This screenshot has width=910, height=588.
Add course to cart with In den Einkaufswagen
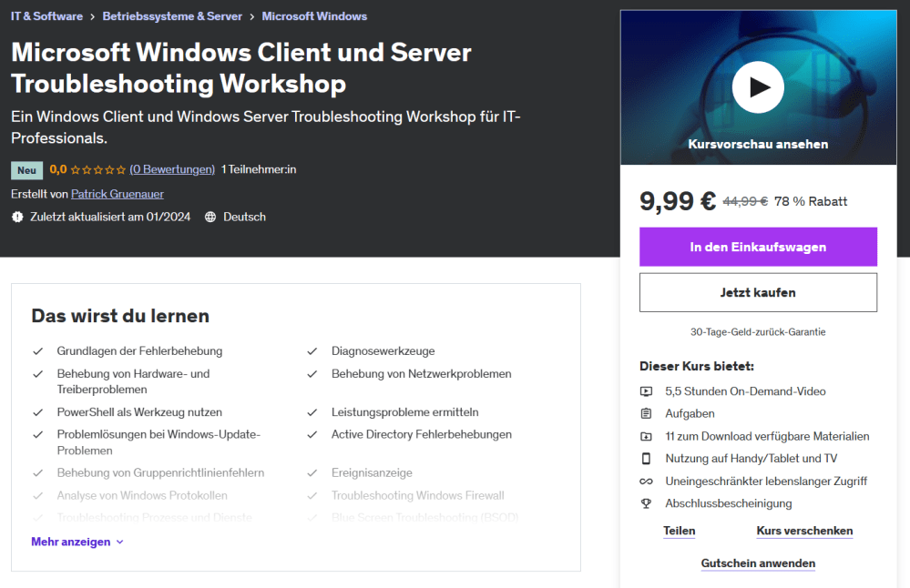coord(758,247)
